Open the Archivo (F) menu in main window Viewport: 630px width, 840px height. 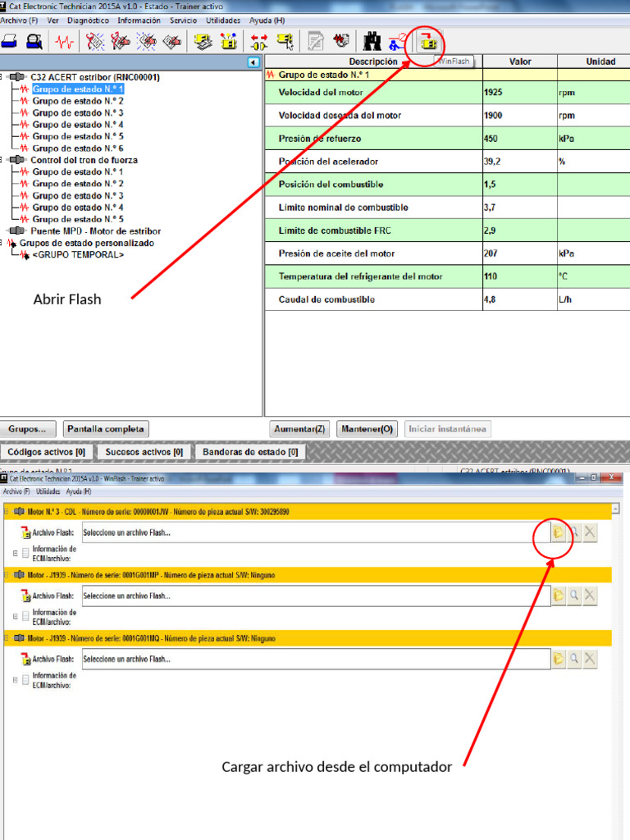(x=19, y=21)
